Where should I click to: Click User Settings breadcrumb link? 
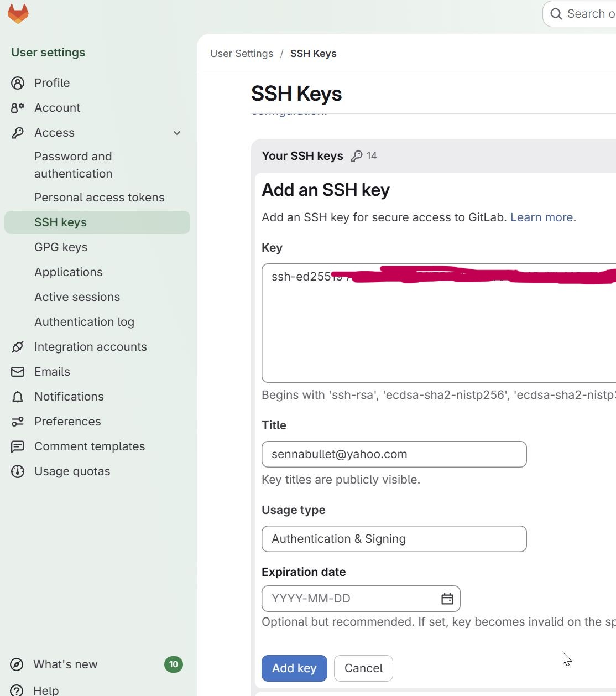(x=242, y=54)
